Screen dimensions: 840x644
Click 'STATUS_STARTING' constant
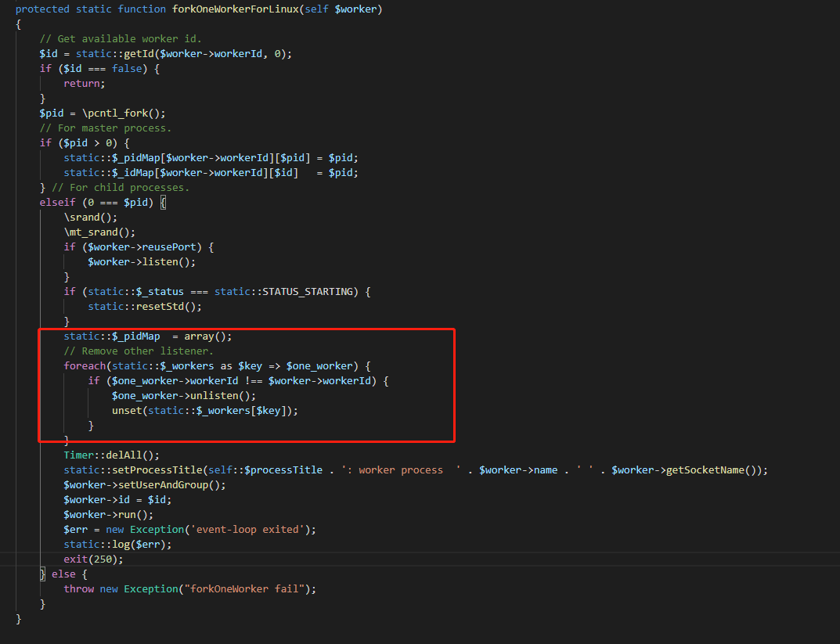point(308,292)
